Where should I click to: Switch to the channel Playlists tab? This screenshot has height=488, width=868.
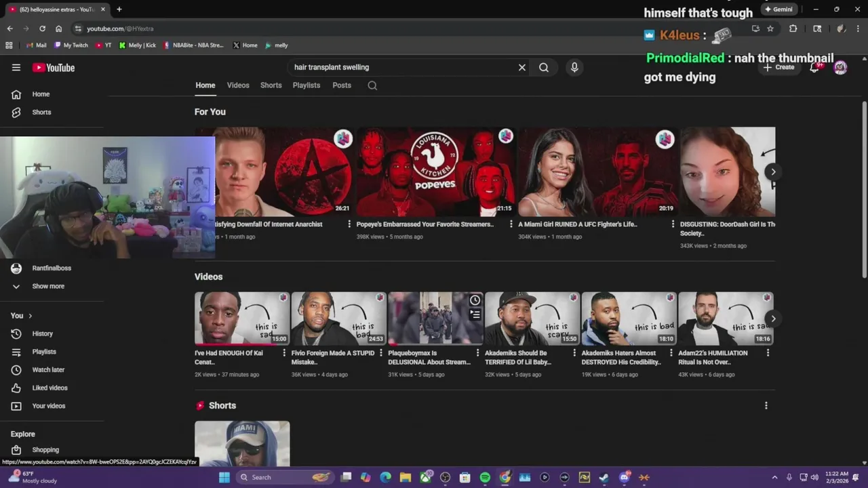[307, 85]
